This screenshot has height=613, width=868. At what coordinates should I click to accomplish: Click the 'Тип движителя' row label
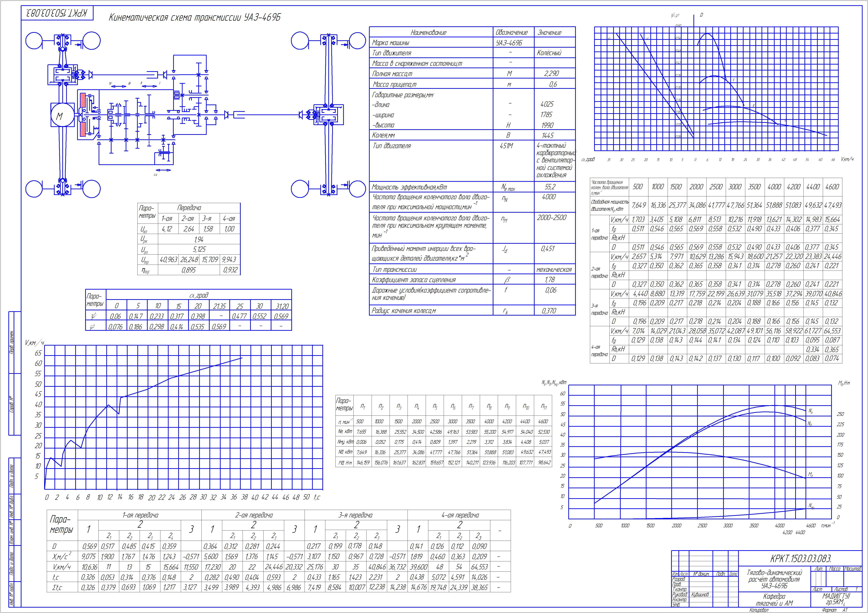pyautogui.click(x=391, y=53)
